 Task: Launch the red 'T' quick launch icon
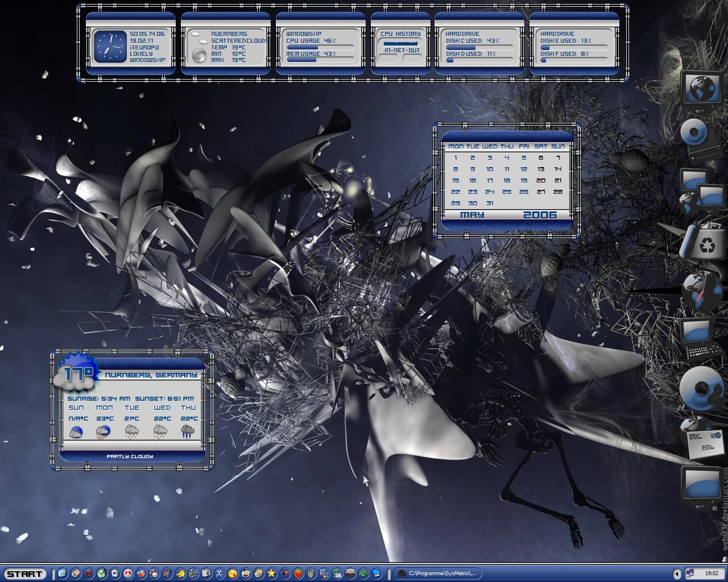pos(285,573)
